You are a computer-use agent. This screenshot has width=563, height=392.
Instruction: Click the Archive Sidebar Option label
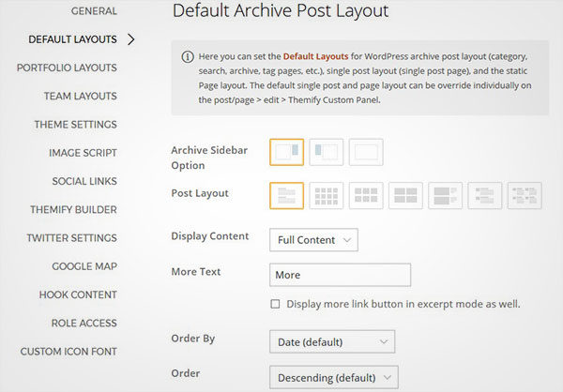(209, 158)
